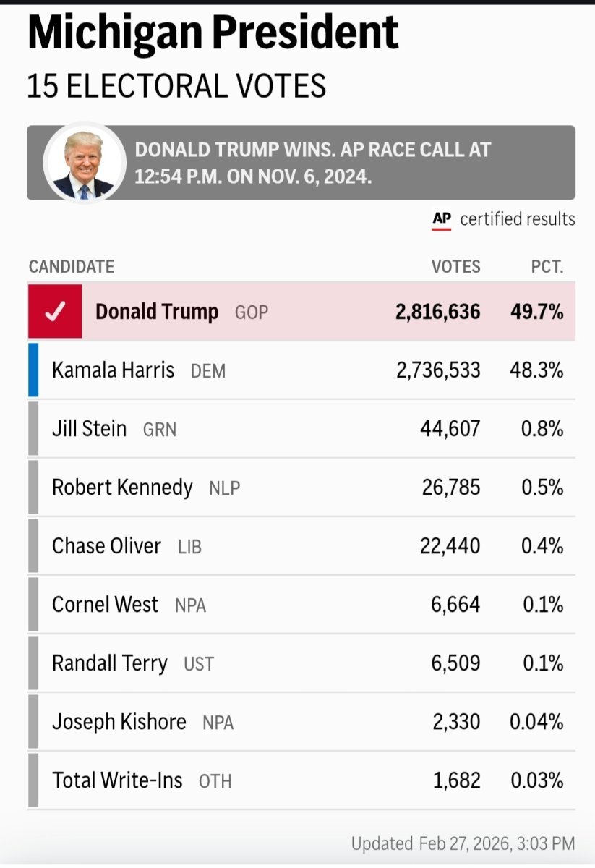Screen dimensions: 595x868
Task: Click the GRN party label for Jill Stein
Action: [160, 430]
